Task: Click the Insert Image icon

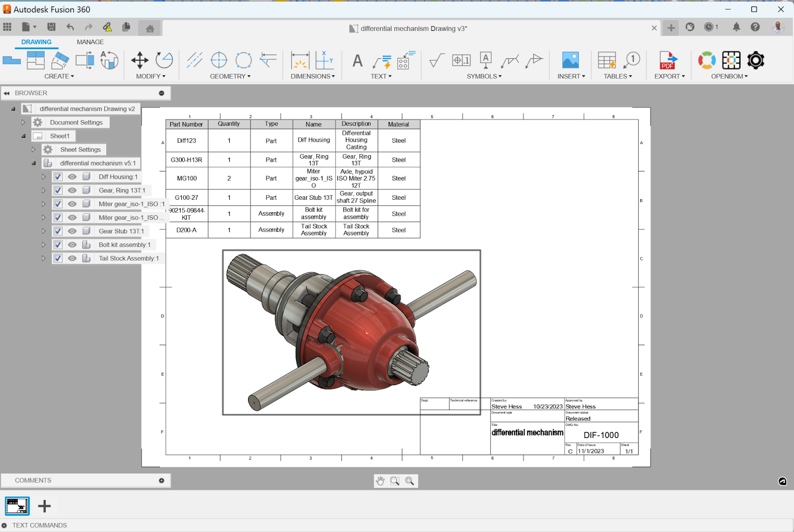Action: click(570, 60)
